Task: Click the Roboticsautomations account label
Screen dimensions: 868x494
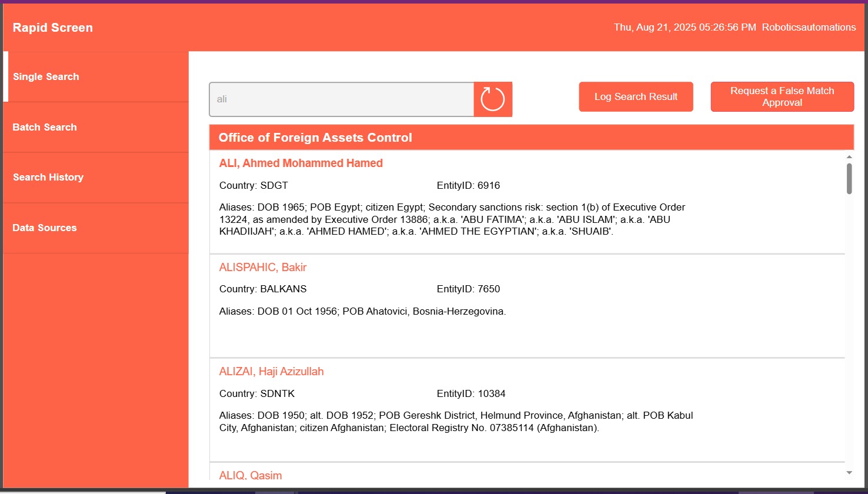Action: point(808,27)
